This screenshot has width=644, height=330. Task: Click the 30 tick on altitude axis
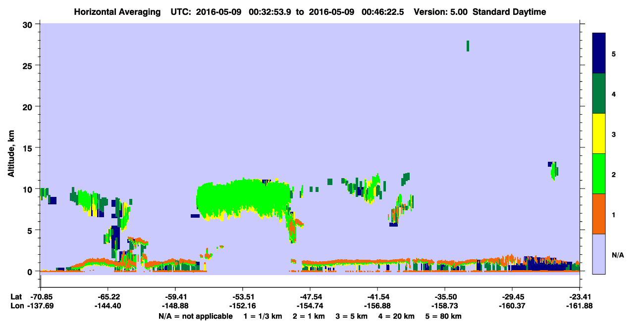coord(30,24)
